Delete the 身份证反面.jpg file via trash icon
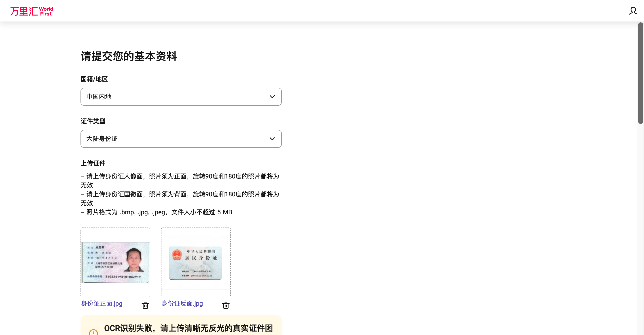 (226, 305)
